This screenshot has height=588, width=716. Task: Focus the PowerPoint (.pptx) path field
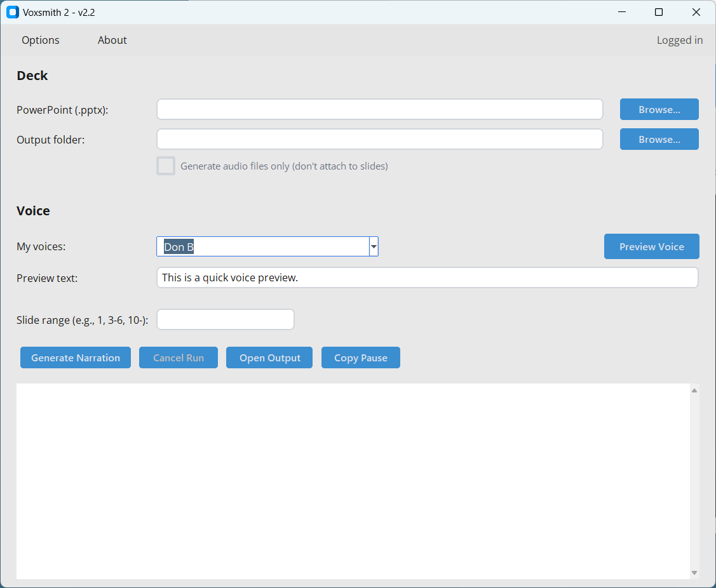tap(380, 110)
